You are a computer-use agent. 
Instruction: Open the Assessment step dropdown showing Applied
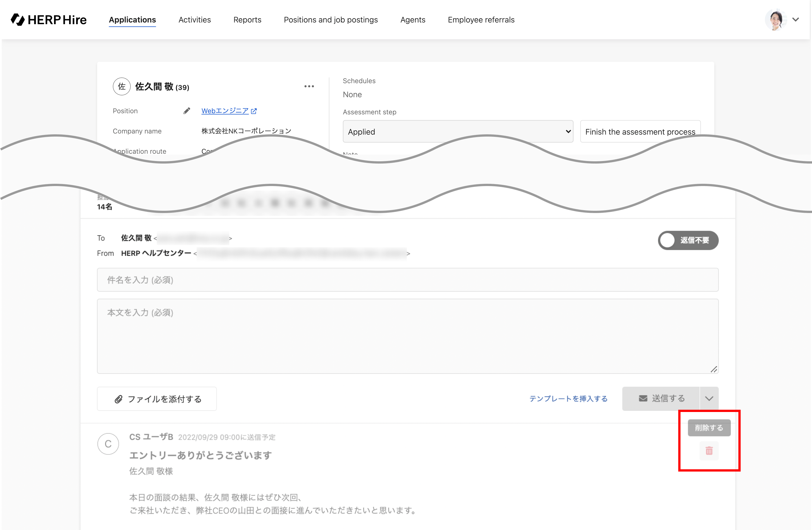tap(457, 132)
